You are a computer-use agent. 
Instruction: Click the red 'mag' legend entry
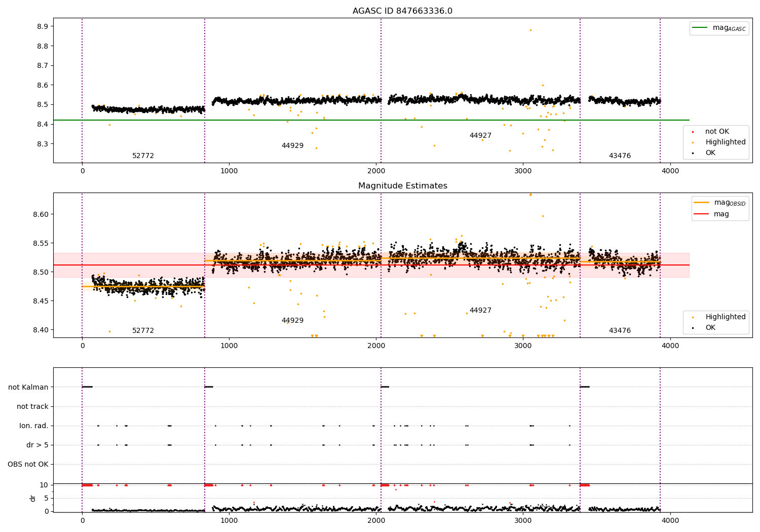point(721,214)
